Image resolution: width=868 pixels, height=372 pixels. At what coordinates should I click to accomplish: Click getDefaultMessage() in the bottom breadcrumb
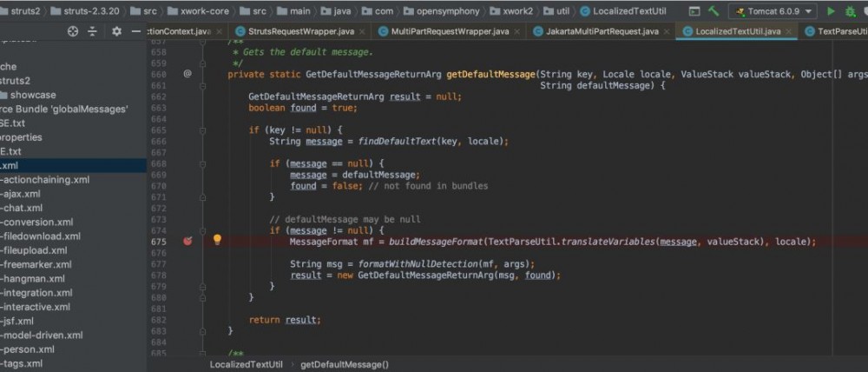[345, 364]
